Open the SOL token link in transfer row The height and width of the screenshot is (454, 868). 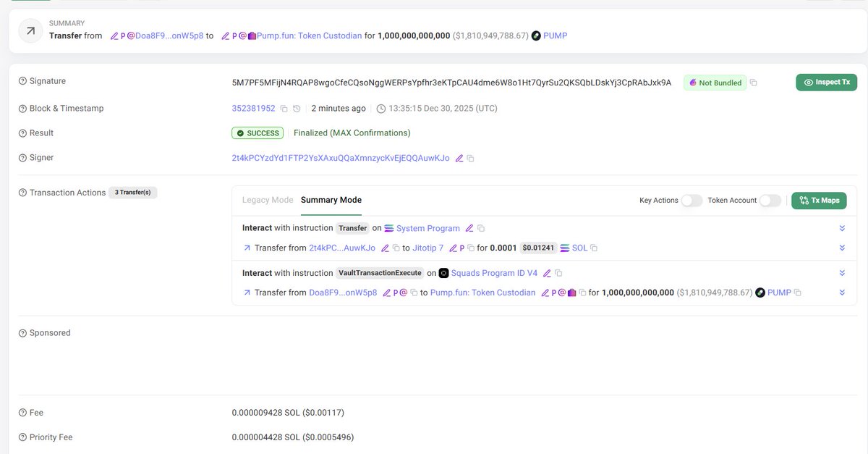coord(580,248)
